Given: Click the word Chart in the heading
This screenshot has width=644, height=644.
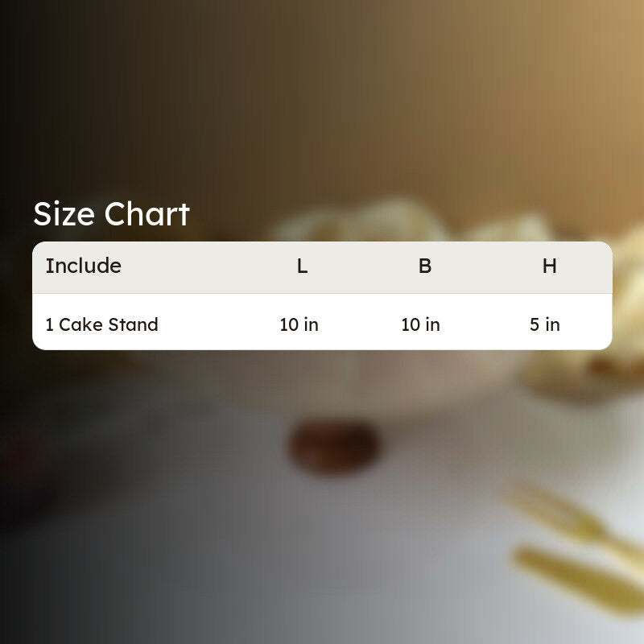Looking at the screenshot, I should pyautogui.click(x=147, y=214).
